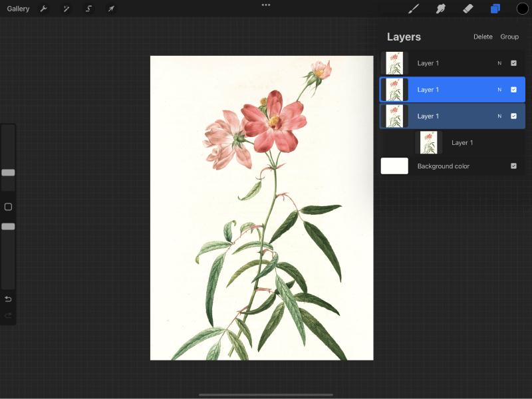This screenshot has width=532, height=399.
Task: Tap the Undo arrow in the sidebar
Action: (8, 299)
